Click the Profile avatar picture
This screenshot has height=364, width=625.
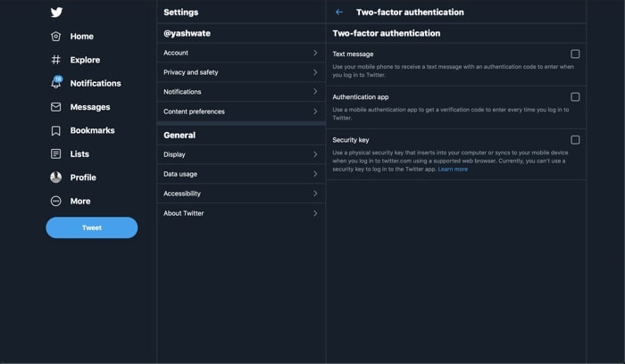(x=55, y=178)
